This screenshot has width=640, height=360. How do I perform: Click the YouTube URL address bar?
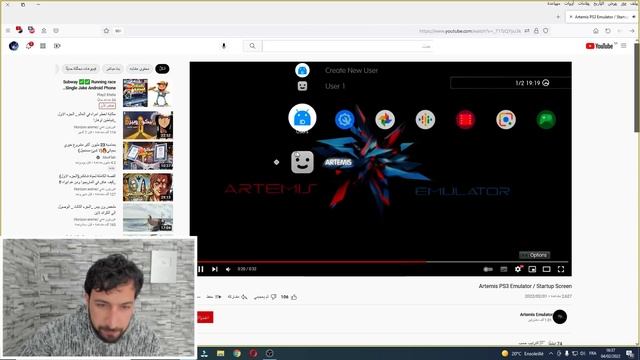[x=469, y=31]
